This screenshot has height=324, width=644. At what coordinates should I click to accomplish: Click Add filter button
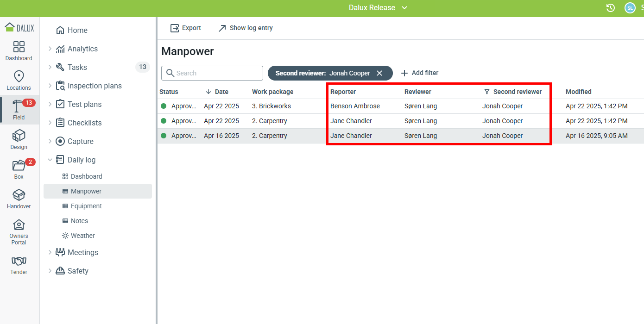[x=419, y=73]
